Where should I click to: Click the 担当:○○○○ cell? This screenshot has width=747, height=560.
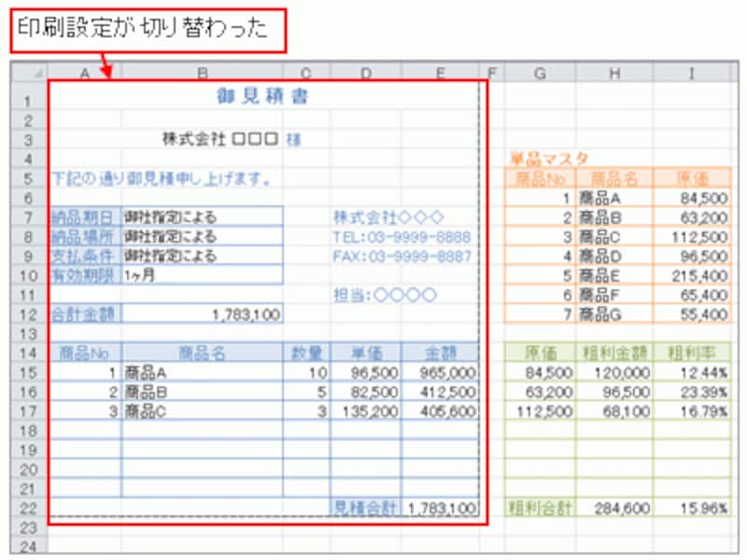click(x=385, y=295)
